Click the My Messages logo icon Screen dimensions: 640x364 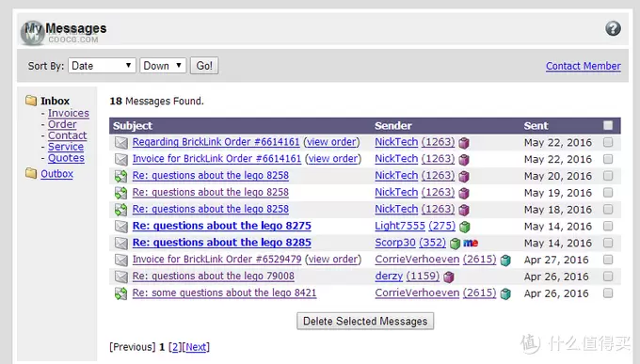click(32, 33)
